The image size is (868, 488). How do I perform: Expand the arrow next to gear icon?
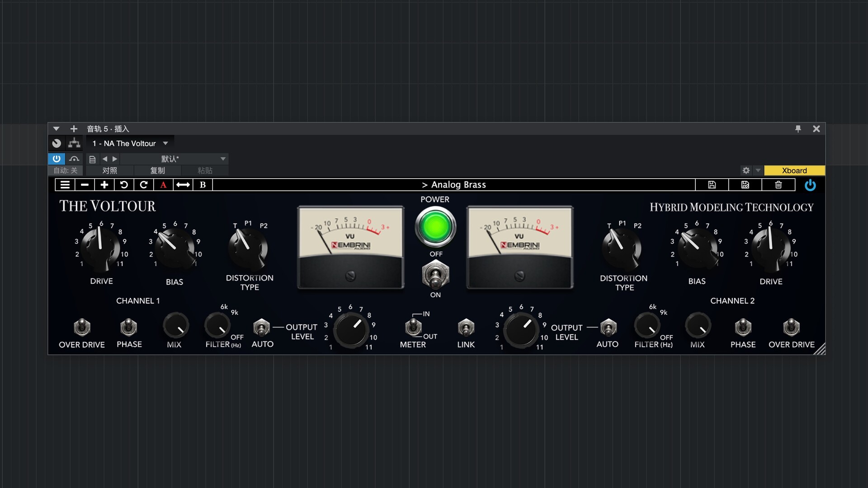(758, 170)
